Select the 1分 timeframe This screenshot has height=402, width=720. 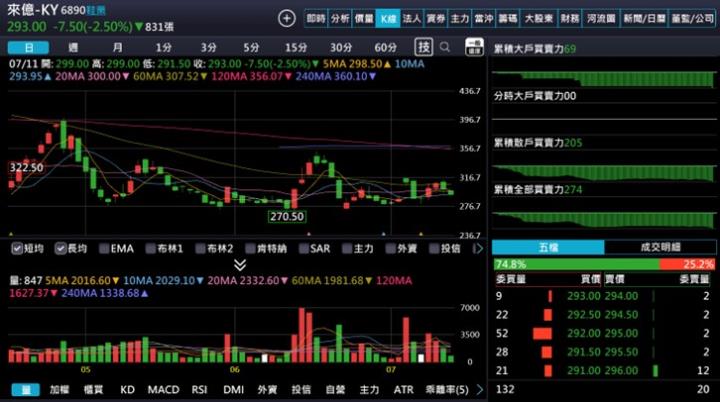163,47
